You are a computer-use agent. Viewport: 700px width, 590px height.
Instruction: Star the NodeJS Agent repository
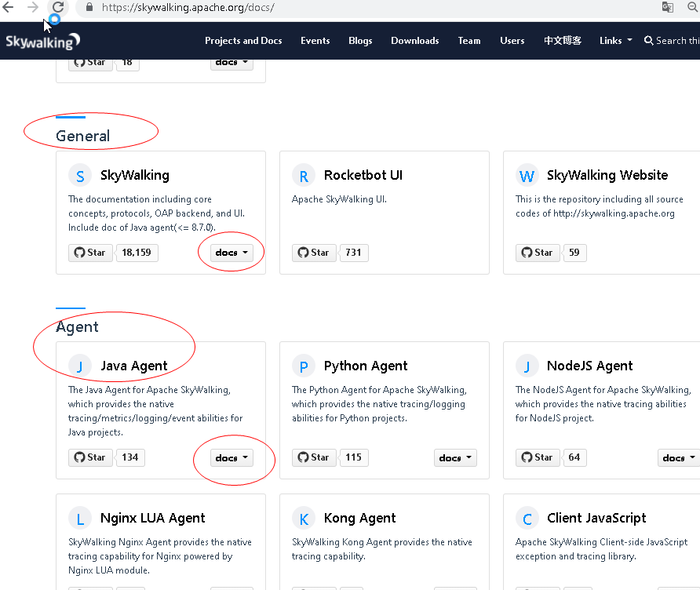(x=538, y=457)
